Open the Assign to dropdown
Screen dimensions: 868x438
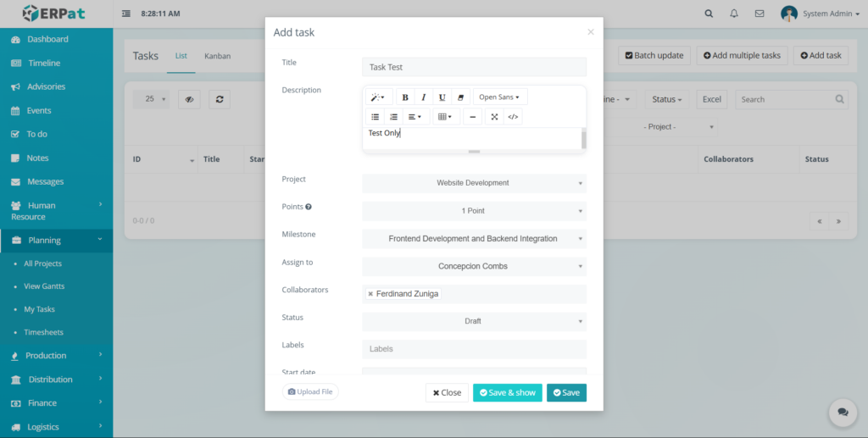(x=474, y=266)
